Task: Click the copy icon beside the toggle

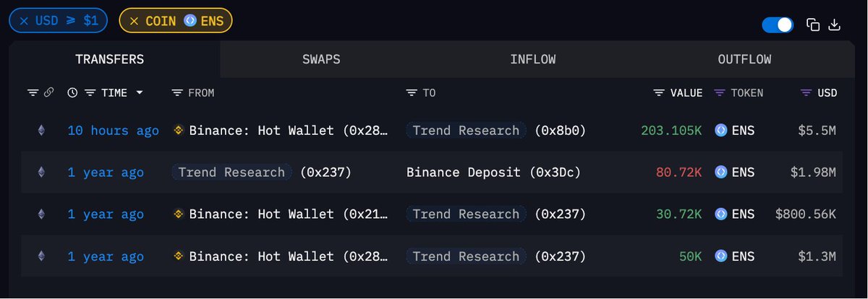Action: click(813, 25)
